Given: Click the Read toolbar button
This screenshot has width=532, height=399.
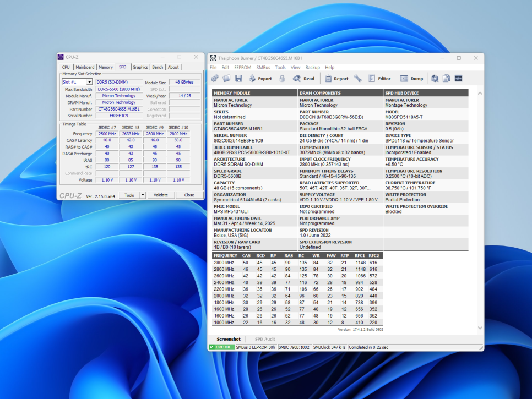Looking at the screenshot, I should point(303,78).
